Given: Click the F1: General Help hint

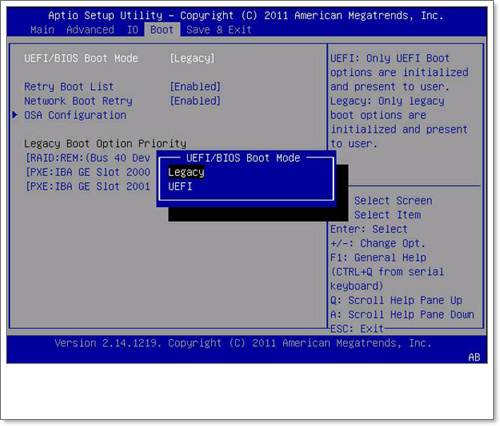Looking at the screenshot, I should click(x=378, y=258).
